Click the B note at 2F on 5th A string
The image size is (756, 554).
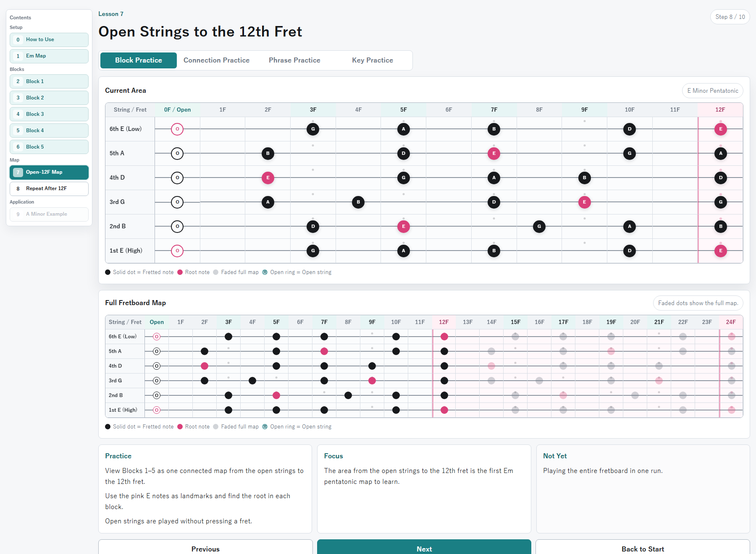coord(268,153)
